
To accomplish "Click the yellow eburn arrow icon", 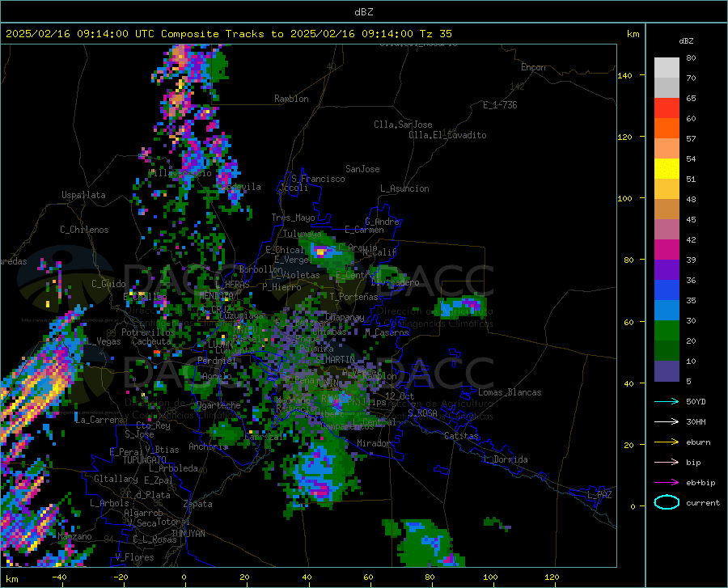I will tap(667, 442).
